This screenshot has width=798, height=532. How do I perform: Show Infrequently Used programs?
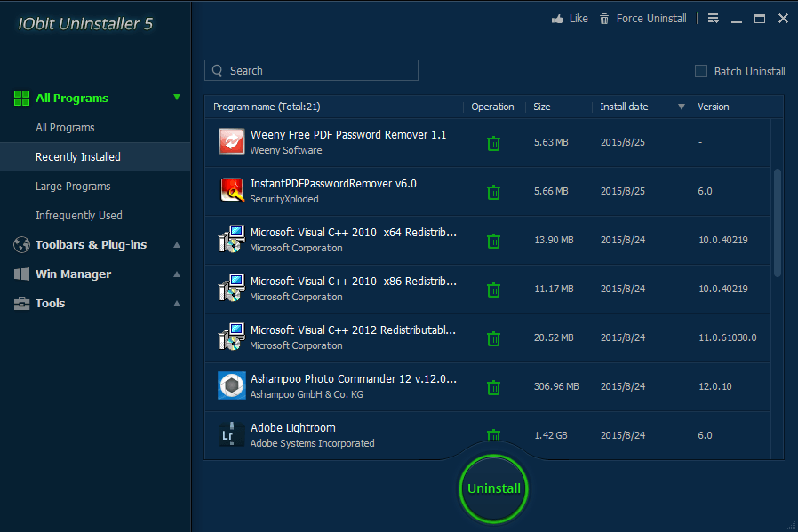(x=79, y=216)
